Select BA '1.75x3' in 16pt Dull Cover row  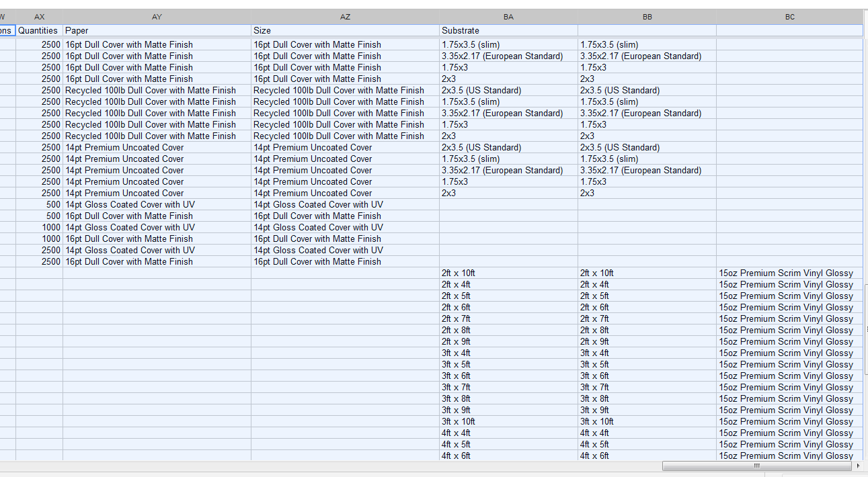[508, 67]
